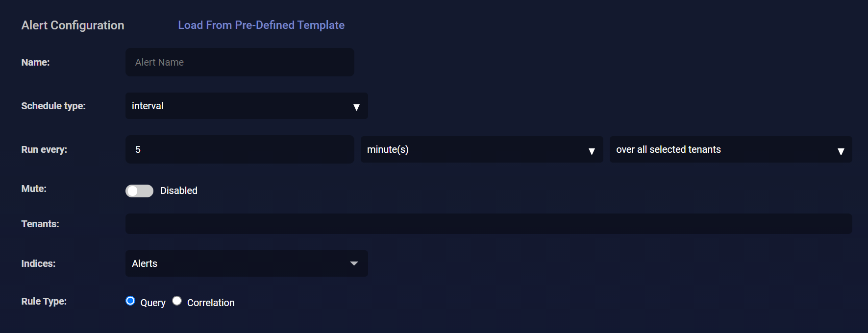The width and height of the screenshot is (868, 333).
Task: Click the Disabled label beside Mute switch
Action: pyautogui.click(x=178, y=190)
